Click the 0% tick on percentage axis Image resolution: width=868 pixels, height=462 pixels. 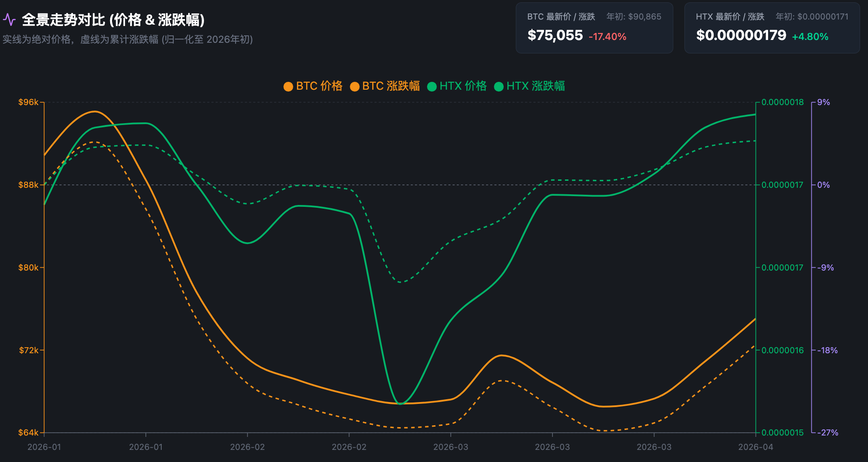[x=823, y=185]
